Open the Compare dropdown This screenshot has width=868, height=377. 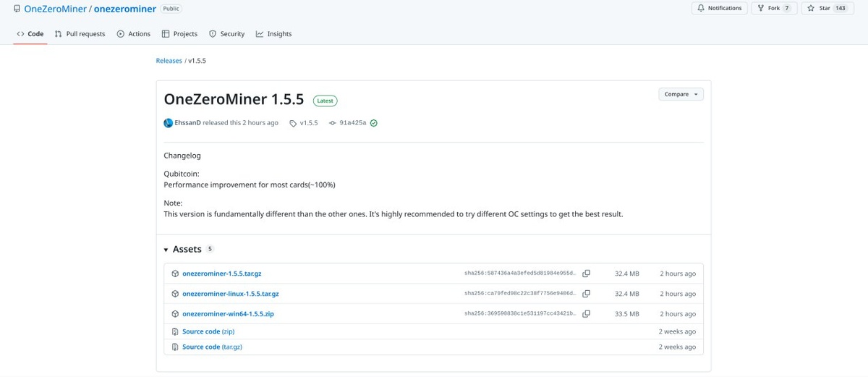681,94
